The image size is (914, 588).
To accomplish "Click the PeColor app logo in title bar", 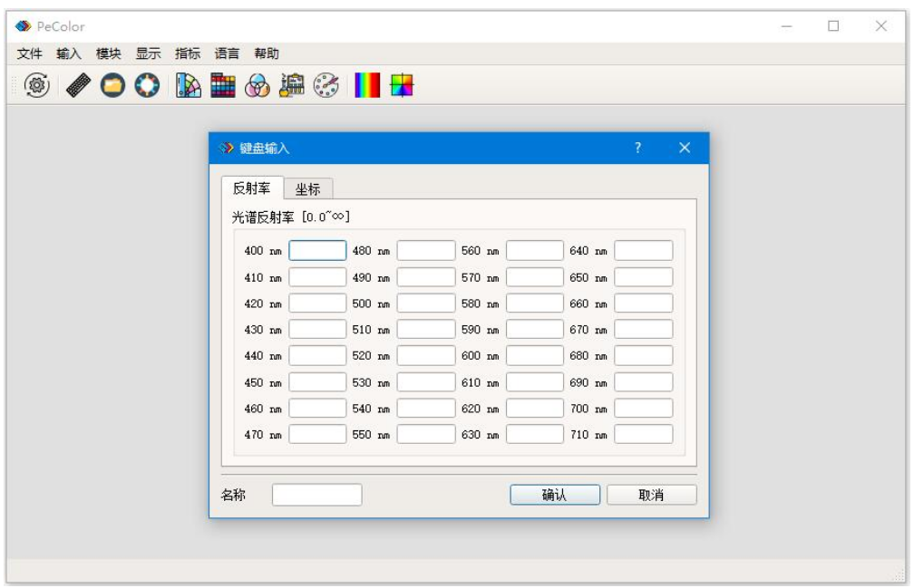I will 23,26.
